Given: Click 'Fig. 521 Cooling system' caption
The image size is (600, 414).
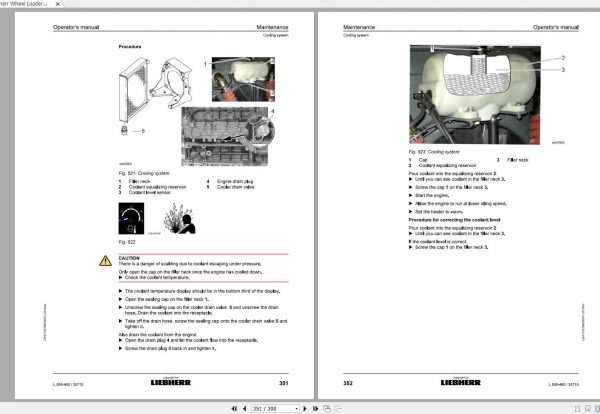Looking at the screenshot, I should [x=144, y=173].
